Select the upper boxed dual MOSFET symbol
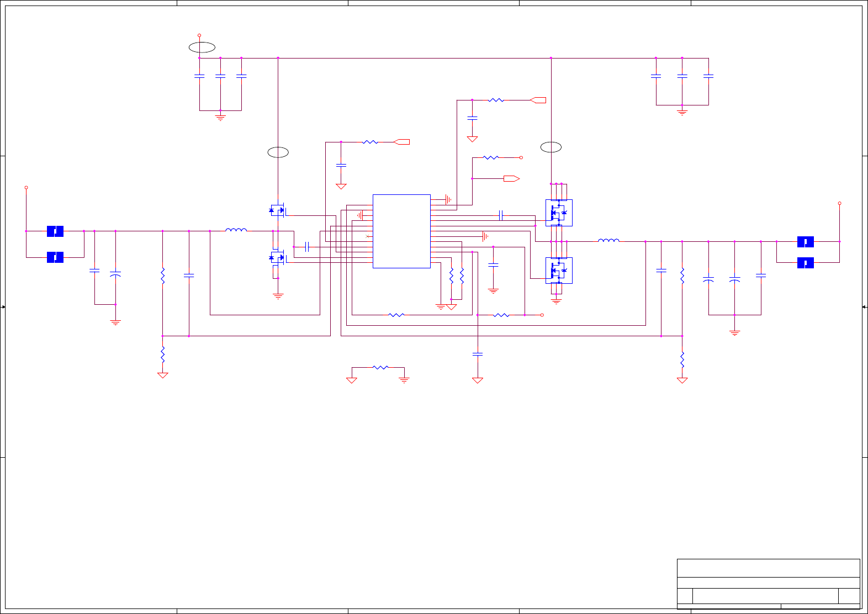The width and height of the screenshot is (868, 614). click(559, 213)
